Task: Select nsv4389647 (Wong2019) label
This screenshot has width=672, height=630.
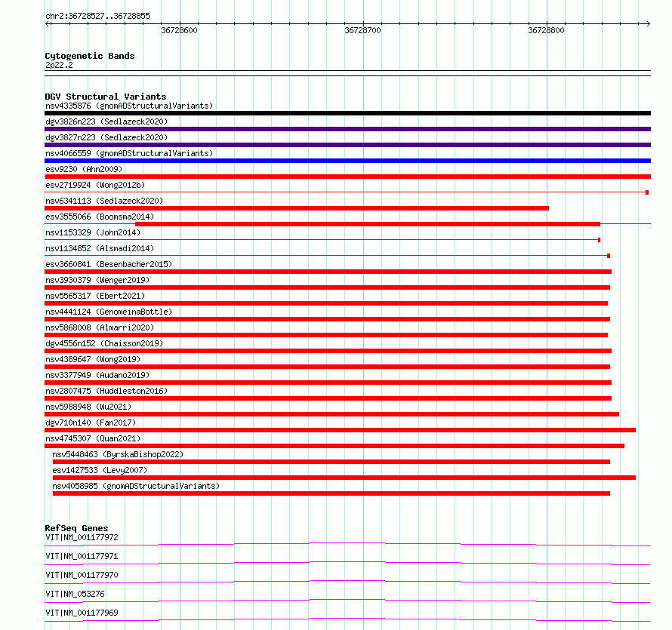Action: tap(93, 359)
